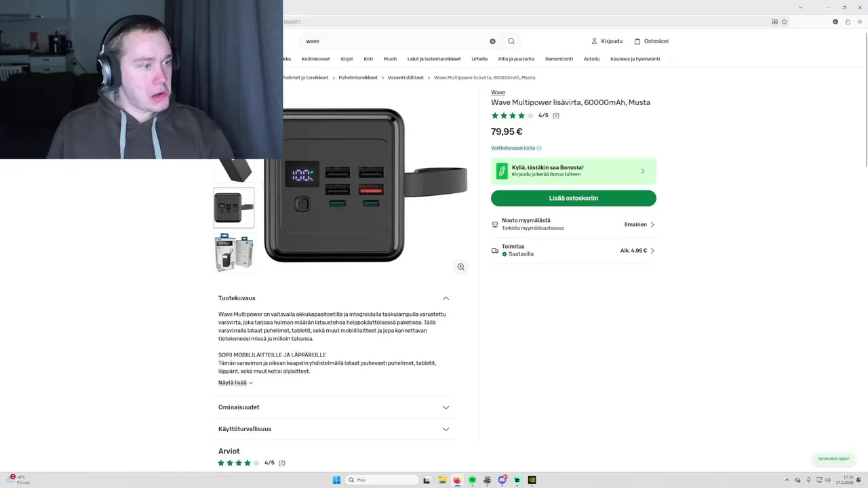
Task: Open the Firefox hamburger menu
Action: coord(859,22)
